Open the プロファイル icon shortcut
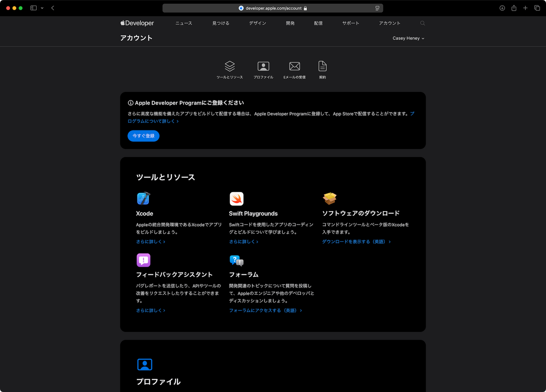Image resolution: width=546 pixels, height=392 pixels. (263, 66)
